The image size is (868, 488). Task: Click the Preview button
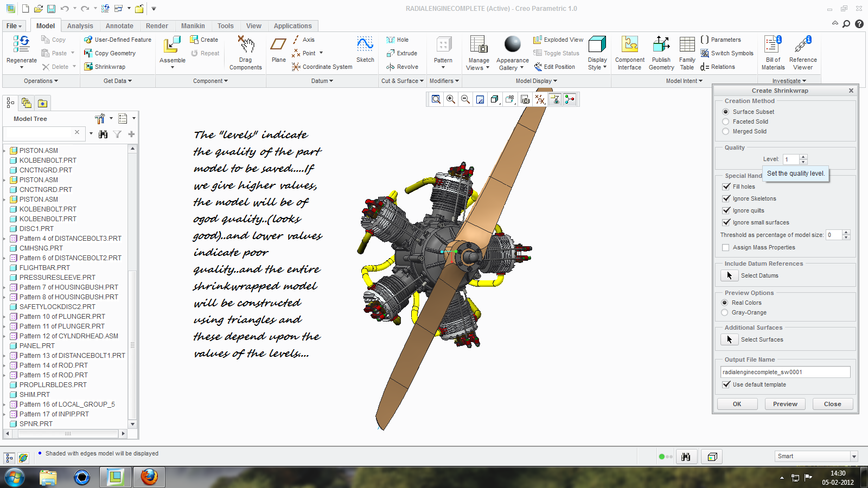[785, 404]
